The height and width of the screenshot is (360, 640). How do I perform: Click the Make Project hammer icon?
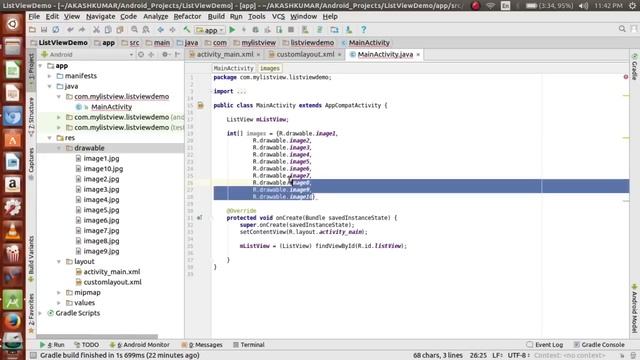[x=187, y=29]
